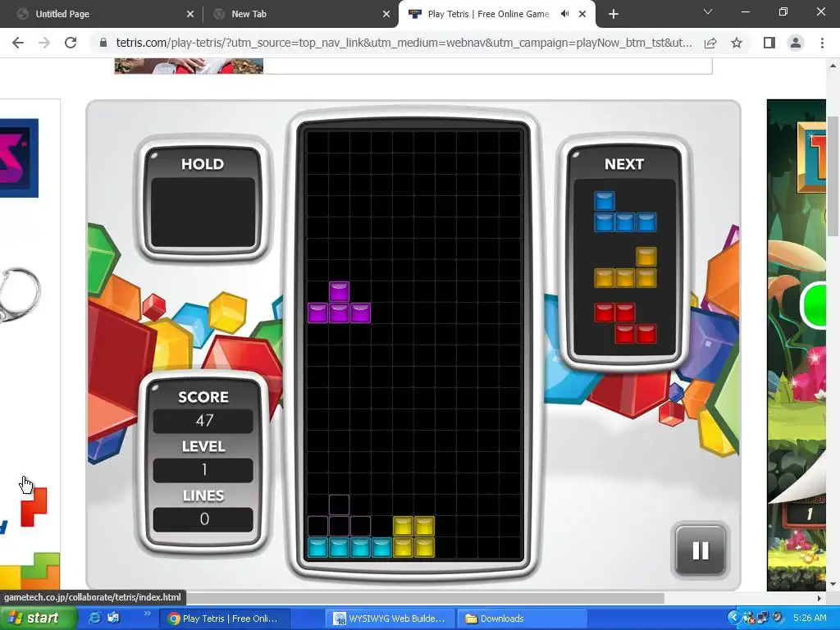840x630 pixels.
Task: Click the falling purple T piece
Action: (x=339, y=303)
